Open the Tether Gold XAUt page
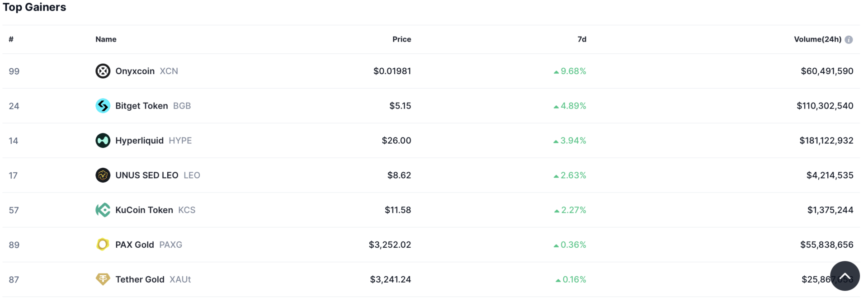The height and width of the screenshot is (302, 868). [x=140, y=279]
